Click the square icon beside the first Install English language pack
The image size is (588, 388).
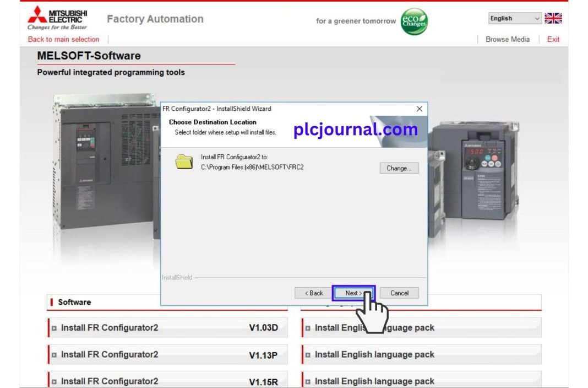[x=308, y=327]
